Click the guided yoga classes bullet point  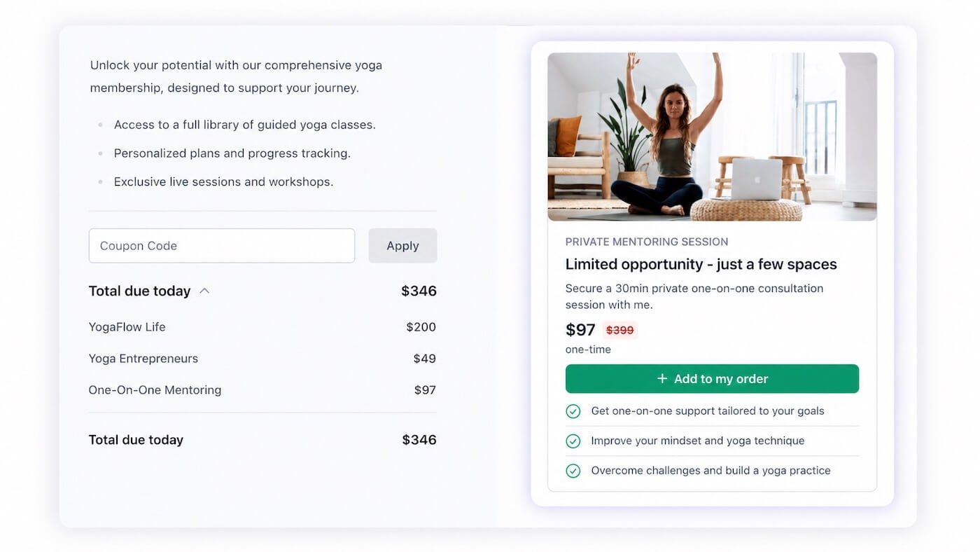[245, 125]
